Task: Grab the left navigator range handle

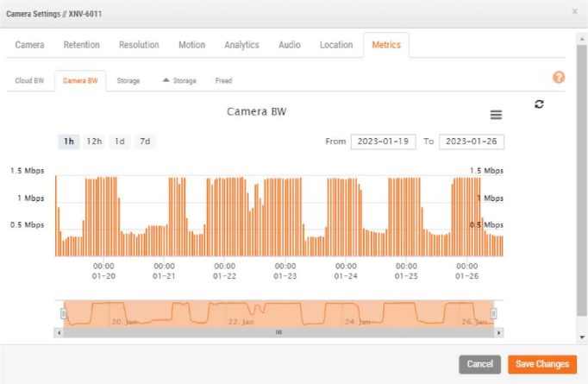Action: [63, 312]
